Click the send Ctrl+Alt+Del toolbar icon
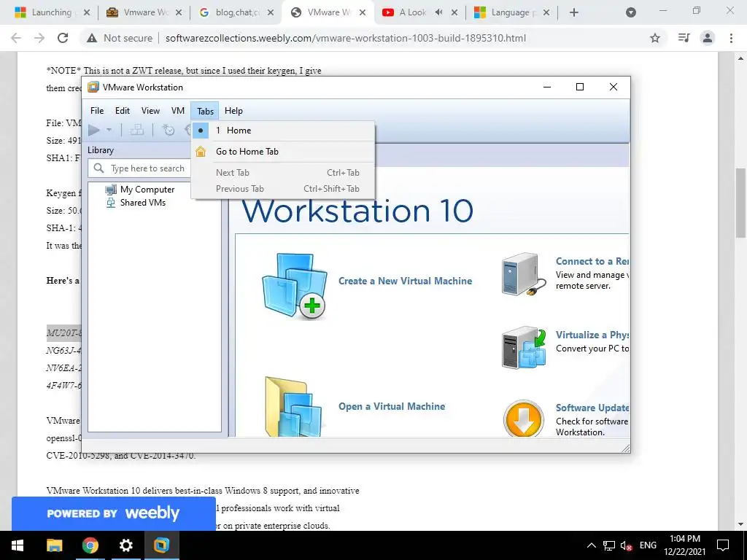The width and height of the screenshot is (747, 560). 136,130
